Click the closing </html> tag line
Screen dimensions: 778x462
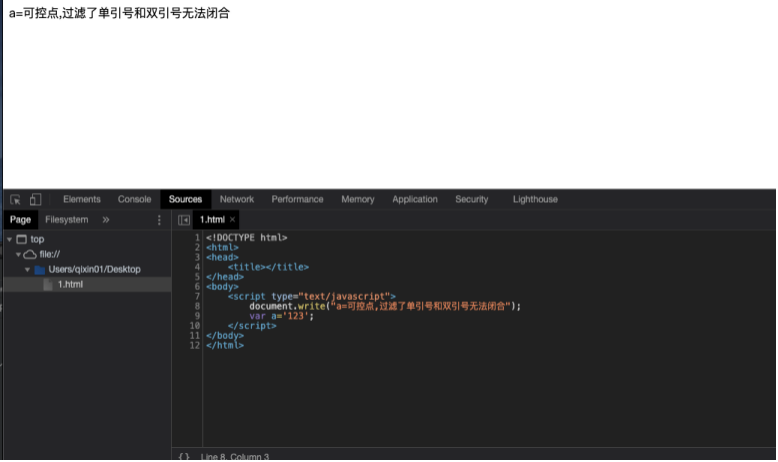point(225,345)
